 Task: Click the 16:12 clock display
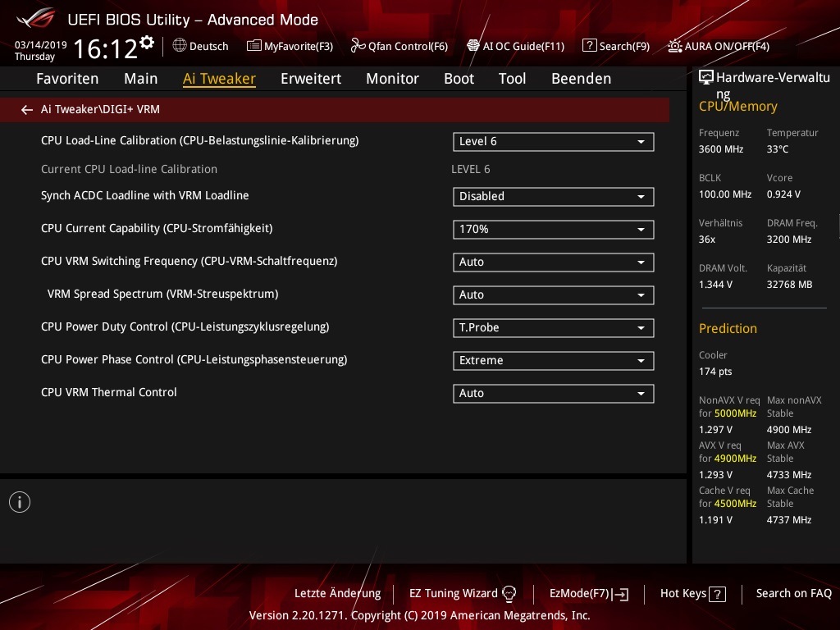(106, 49)
